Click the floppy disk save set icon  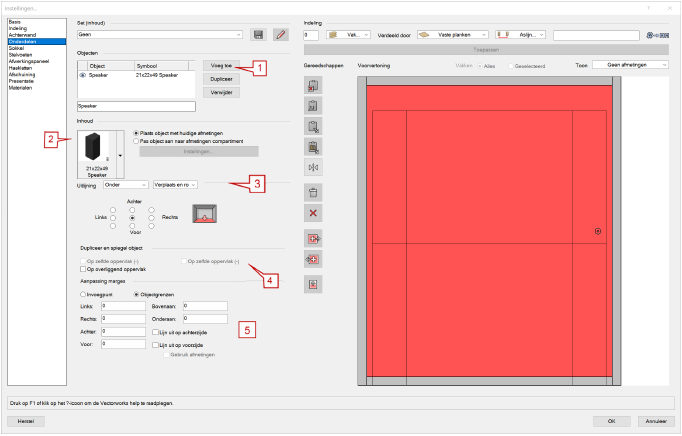258,35
